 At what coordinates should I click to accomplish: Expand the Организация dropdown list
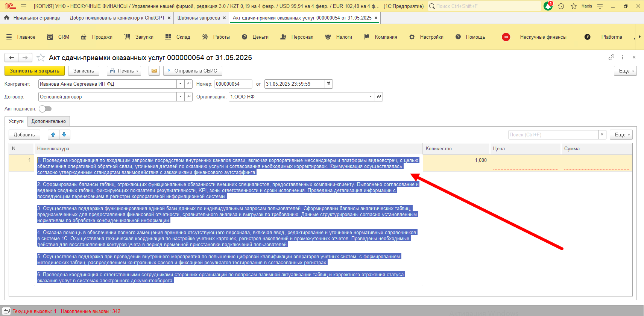tap(371, 97)
